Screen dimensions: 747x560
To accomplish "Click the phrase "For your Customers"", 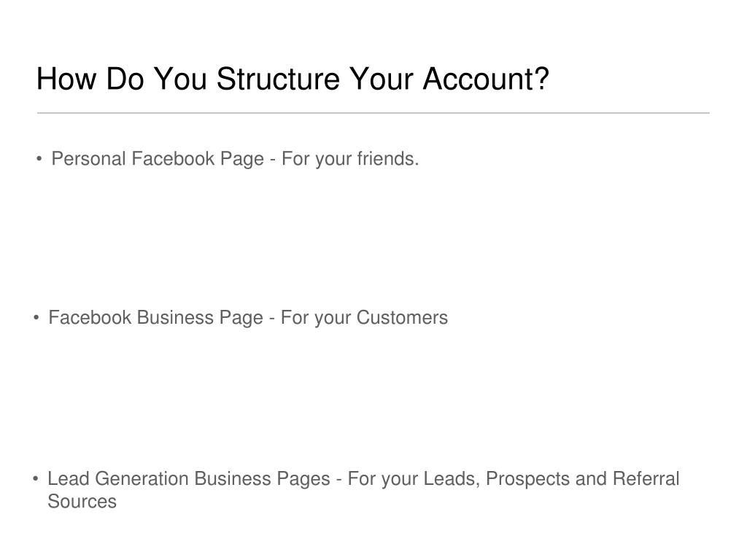I will coord(364,318).
